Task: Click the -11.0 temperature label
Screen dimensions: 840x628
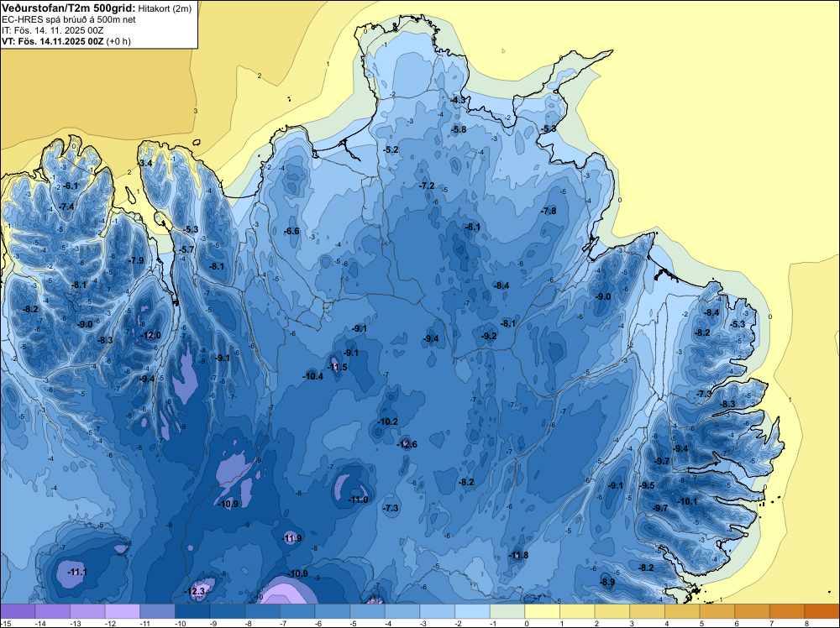Action: coord(359,500)
